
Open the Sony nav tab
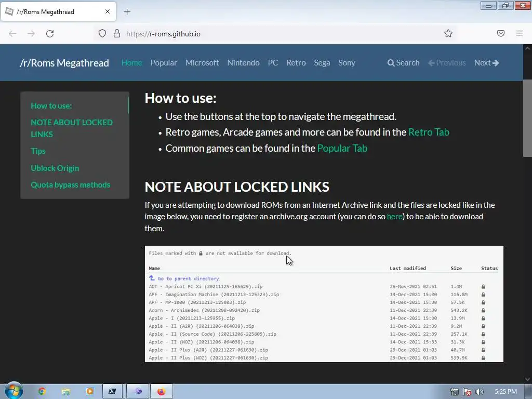coord(347,63)
